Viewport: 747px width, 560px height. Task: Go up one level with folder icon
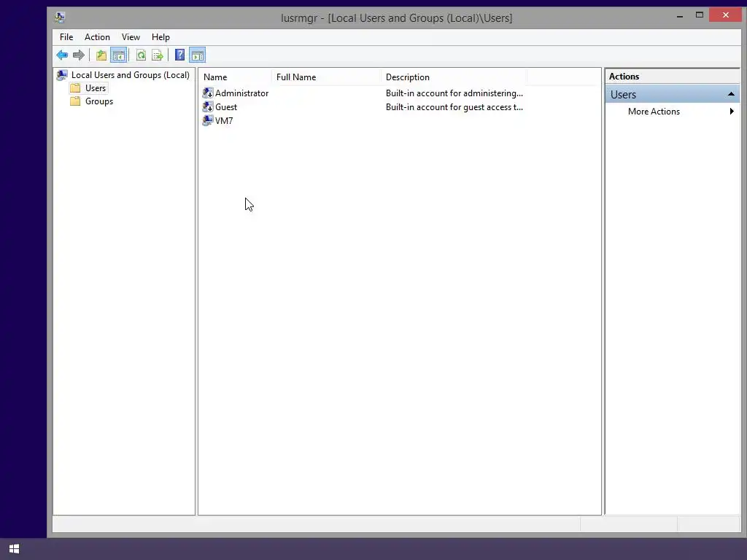[x=101, y=55]
